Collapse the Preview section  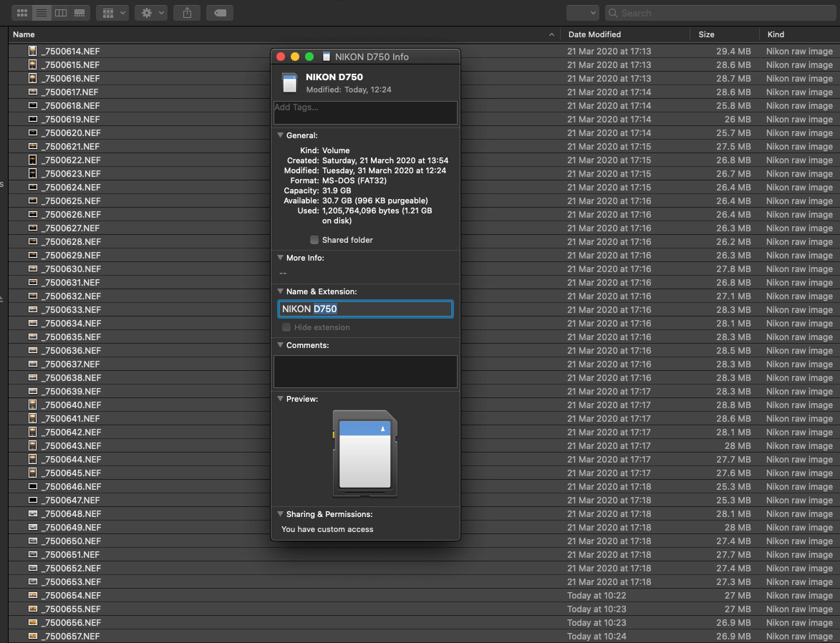pyautogui.click(x=280, y=399)
